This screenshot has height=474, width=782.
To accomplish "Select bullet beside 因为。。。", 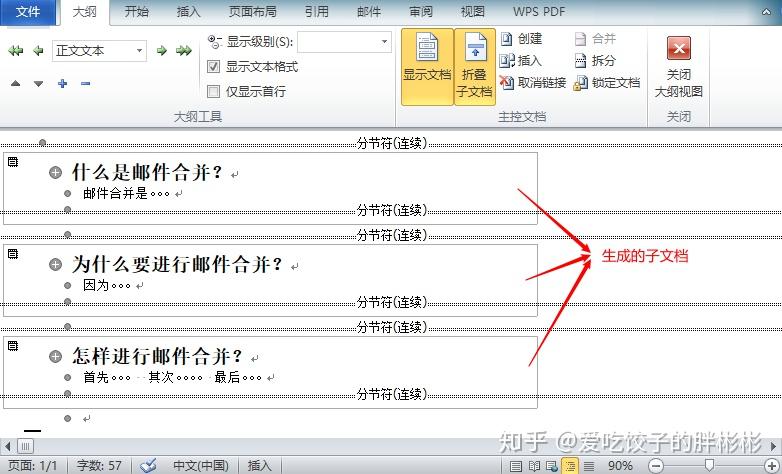I will click(x=67, y=285).
